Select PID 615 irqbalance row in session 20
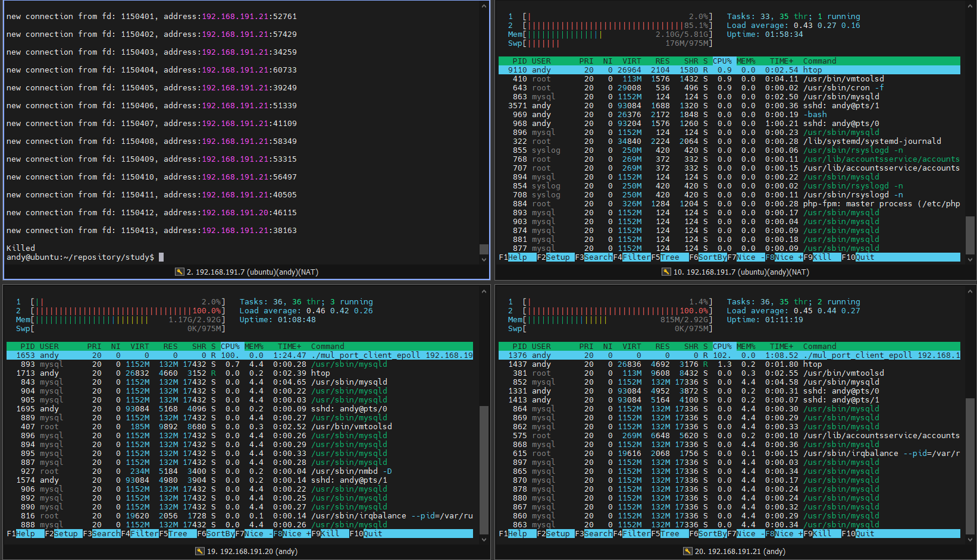Viewport: 977px width, 560px height. click(729, 454)
